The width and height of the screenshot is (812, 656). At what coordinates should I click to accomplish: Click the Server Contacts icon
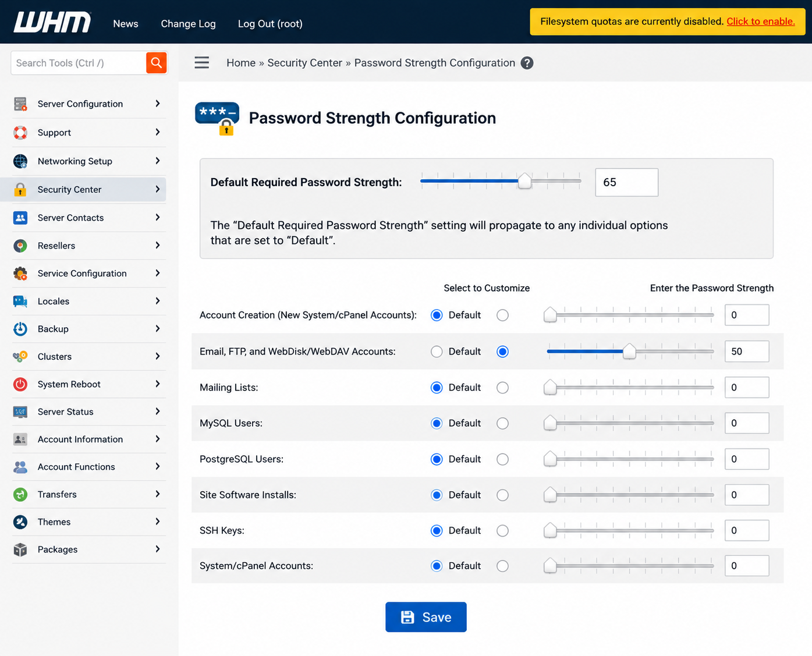[x=20, y=217]
